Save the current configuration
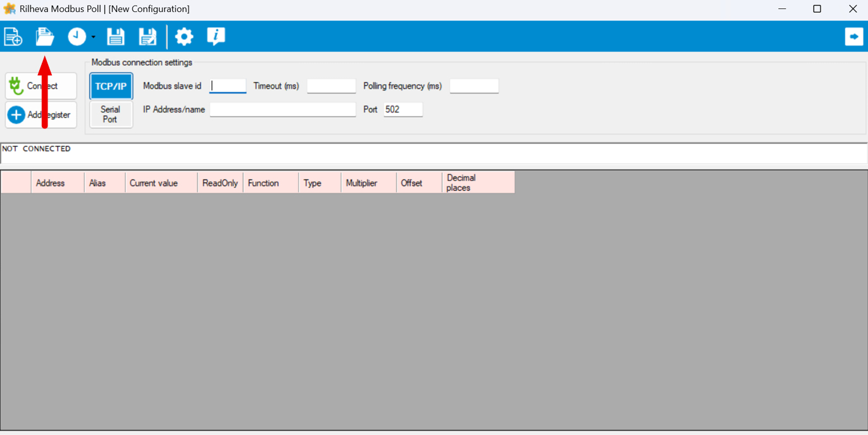Screen dimensions: 868x435 tap(115, 37)
